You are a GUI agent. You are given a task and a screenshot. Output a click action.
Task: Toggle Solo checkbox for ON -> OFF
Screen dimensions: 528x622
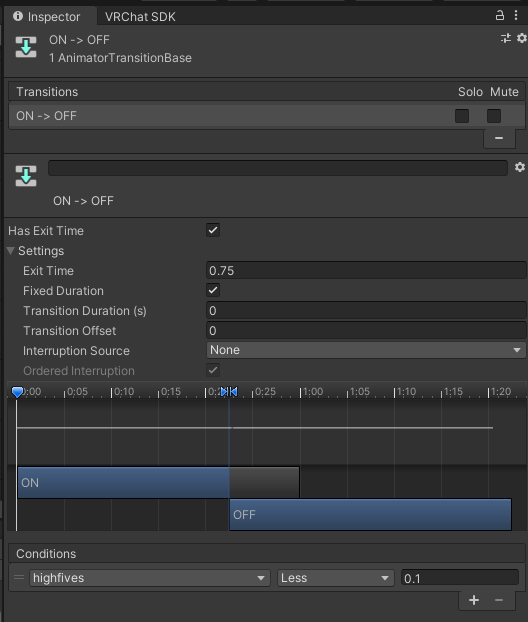(x=462, y=116)
